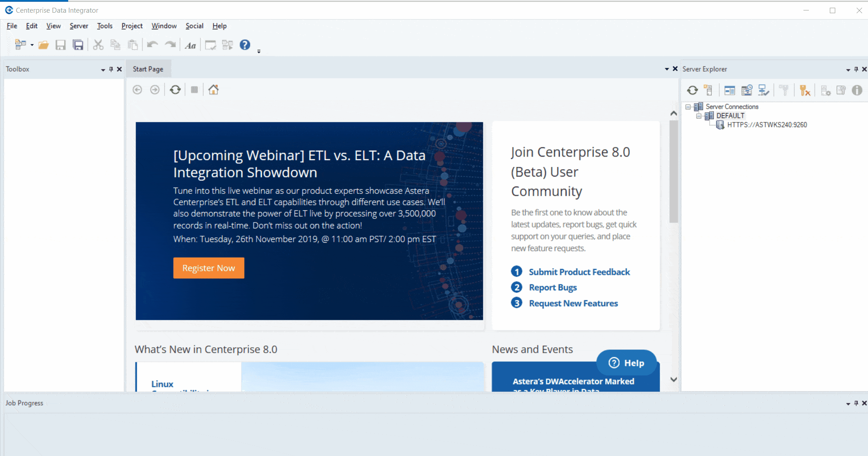This screenshot has height=456, width=868.
Task: Open the Submit Product Feedback link
Action: click(579, 272)
